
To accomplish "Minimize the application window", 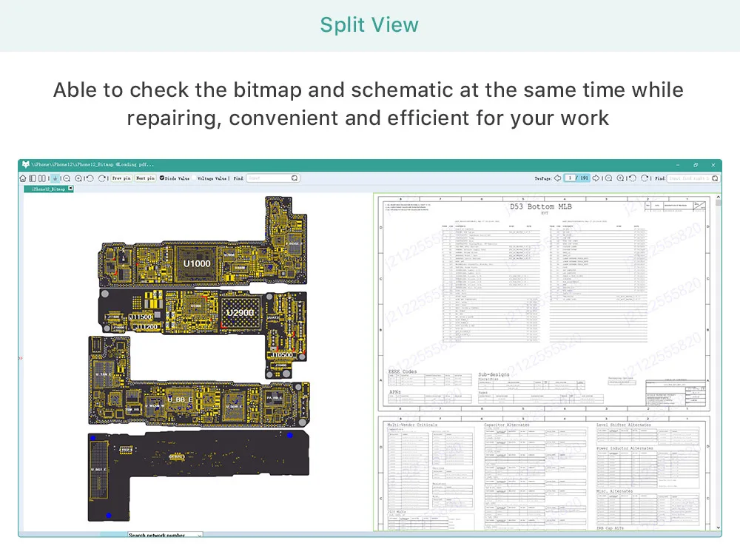I will click(678, 165).
